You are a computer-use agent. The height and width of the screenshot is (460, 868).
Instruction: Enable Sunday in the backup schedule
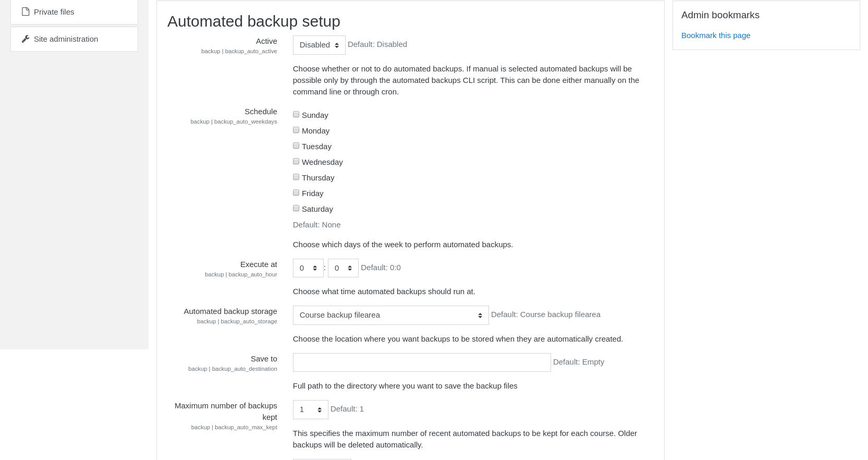tap(296, 114)
